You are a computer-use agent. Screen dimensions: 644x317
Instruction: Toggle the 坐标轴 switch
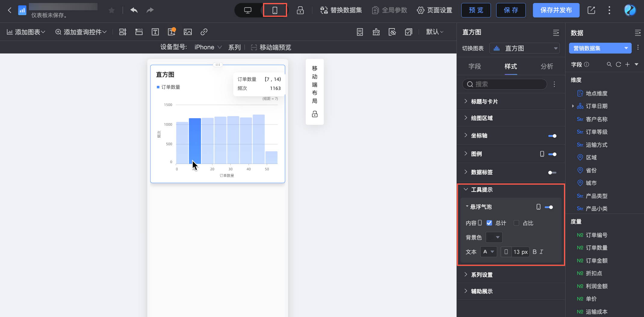[x=552, y=136]
